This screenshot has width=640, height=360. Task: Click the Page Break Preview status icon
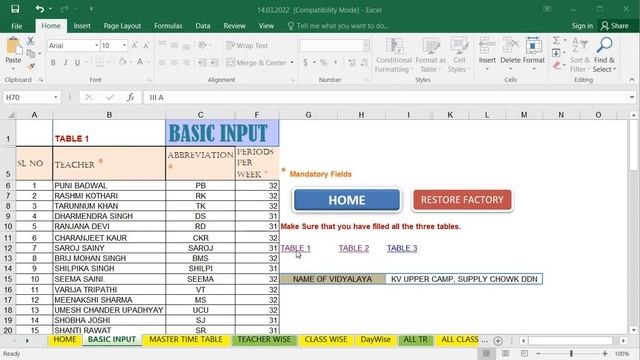point(524,353)
